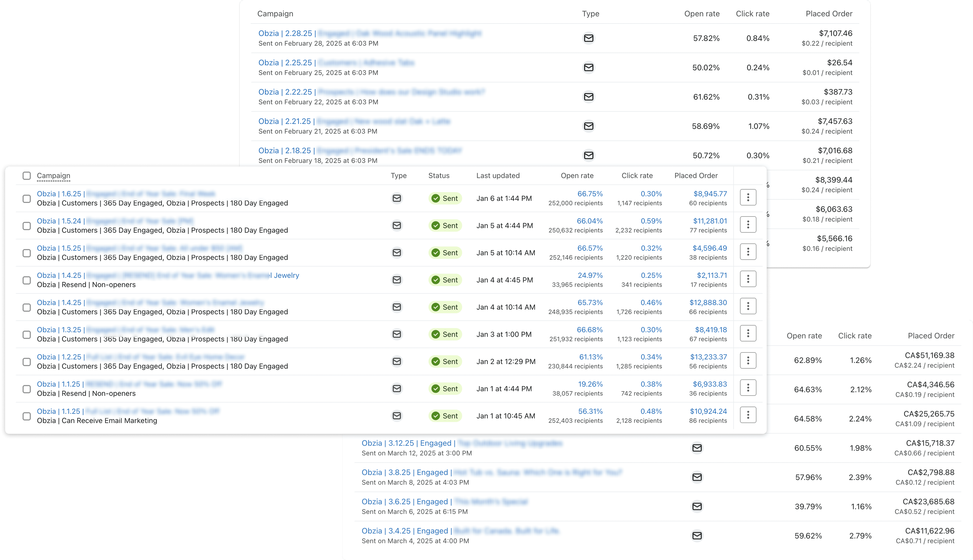This screenshot has height=560, width=973.
Task: Tick the checkbox for the Can Receive Email Marketing campaign
Action: [x=27, y=417]
